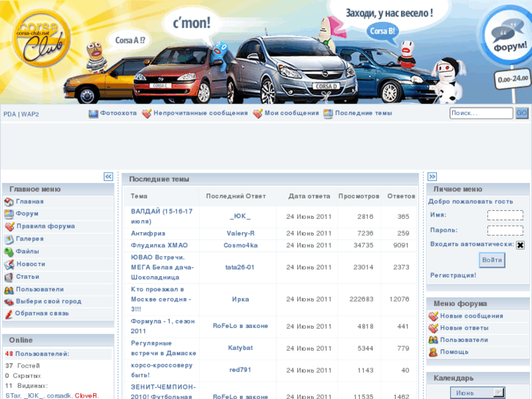Collapse the left sidebar with the arrow
532x399 pixels.
coord(108,176)
